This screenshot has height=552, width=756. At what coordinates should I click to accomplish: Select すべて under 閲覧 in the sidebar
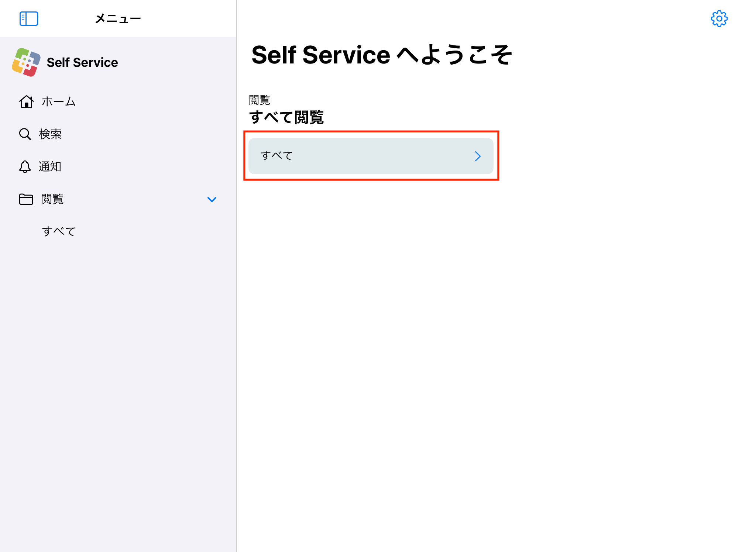59,231
